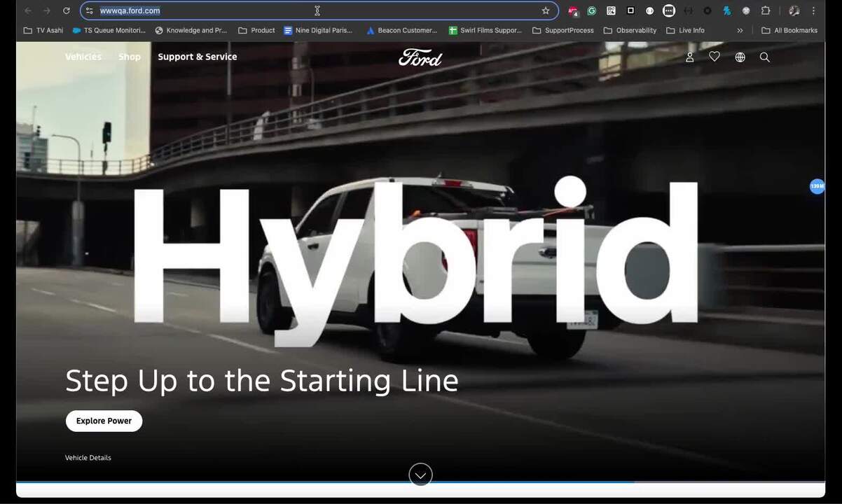The width and height of the screenshot is (842, 504).
Task: Open the Vehicles menu
Action: [x=83, y=57]
